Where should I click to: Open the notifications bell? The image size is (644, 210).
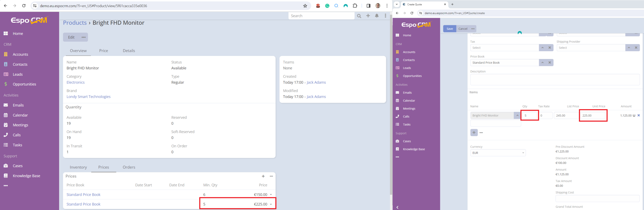point(377,16)
